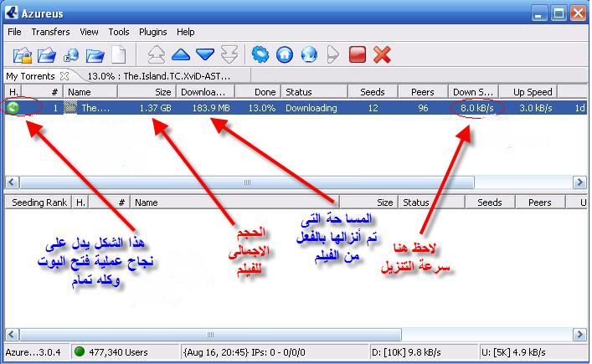Image resolution: width=592 pixels, height=364 pixels.
Task: Click the U: [5K] 4.9 kB/s upload status
Action: [513, 352]
